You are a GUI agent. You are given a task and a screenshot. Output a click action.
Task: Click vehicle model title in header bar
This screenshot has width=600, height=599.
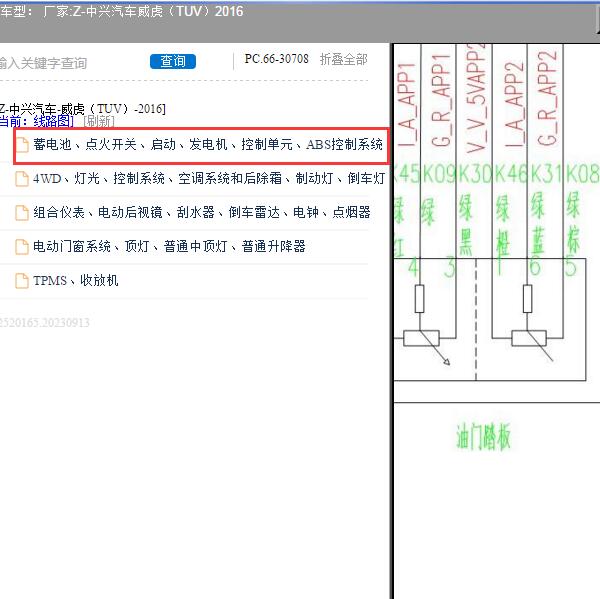pos(122,11)
